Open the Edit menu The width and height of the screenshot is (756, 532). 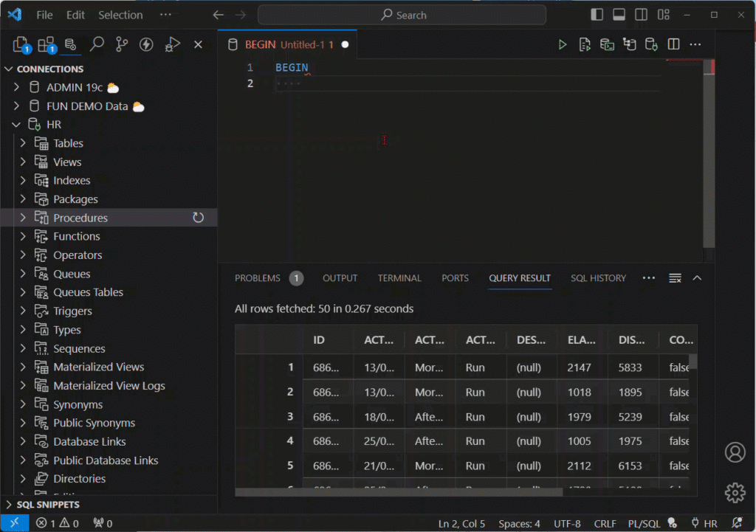[x=76, y=15]
